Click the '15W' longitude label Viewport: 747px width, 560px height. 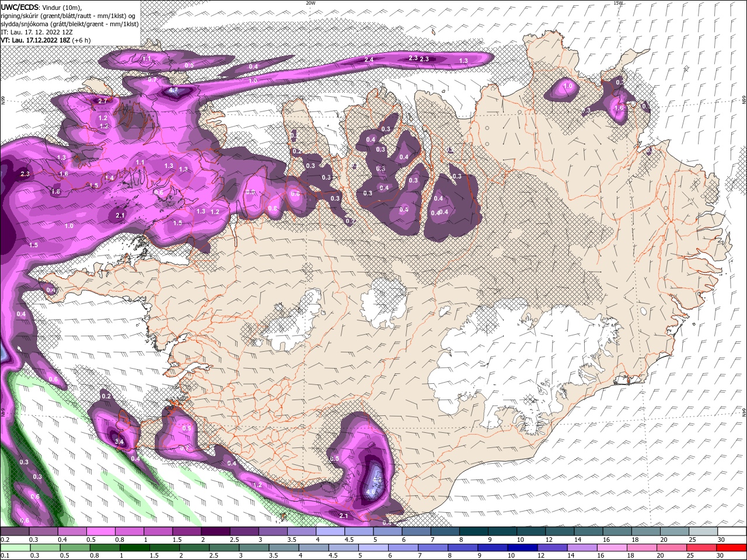(618, 3)
